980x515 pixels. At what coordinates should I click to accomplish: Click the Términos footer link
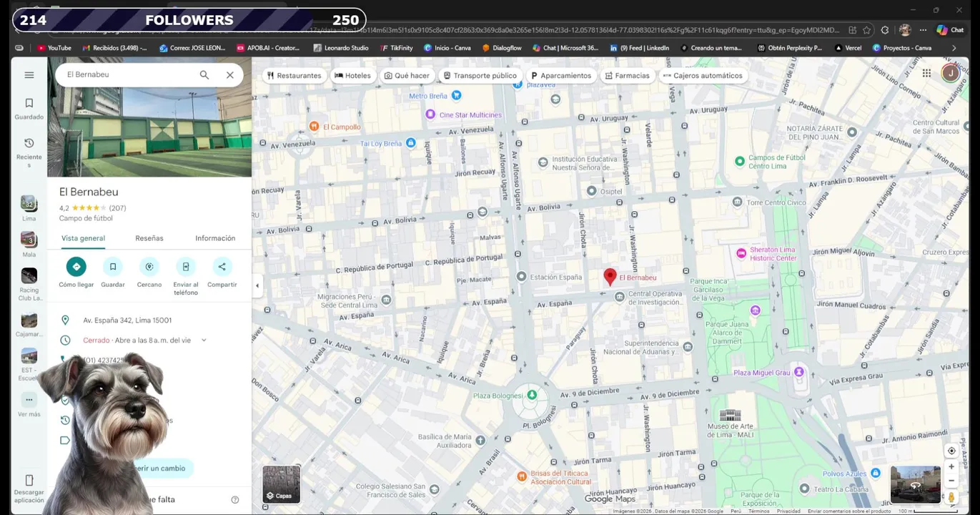click(x=758, y=511)
